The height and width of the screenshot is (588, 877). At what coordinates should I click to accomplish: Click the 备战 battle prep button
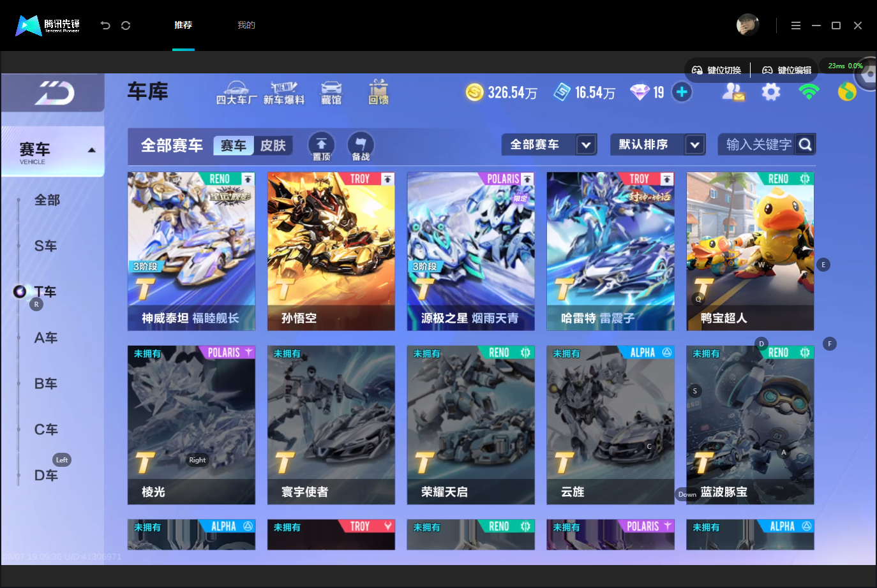coord(361,146)
